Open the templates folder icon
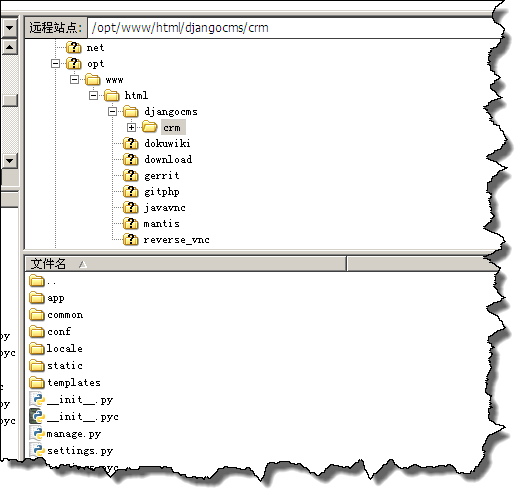This screenshot has width=530, height=503. [x=37, y=382]
